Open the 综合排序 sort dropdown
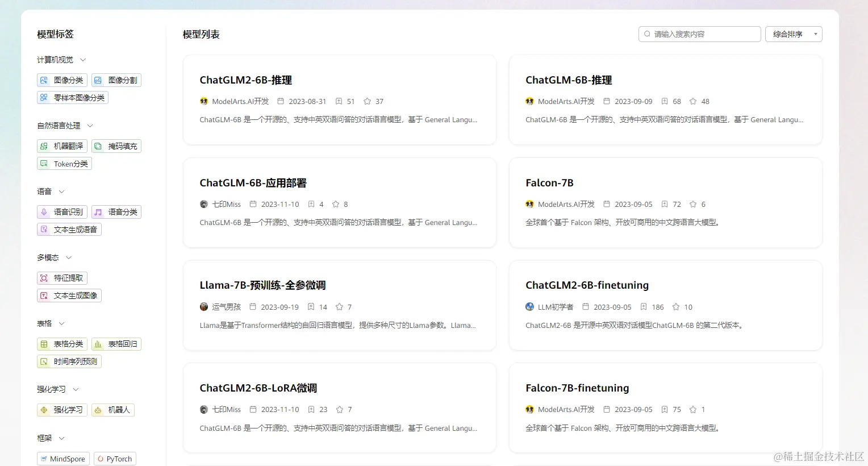868x466 pixels. tap(794, 34)
